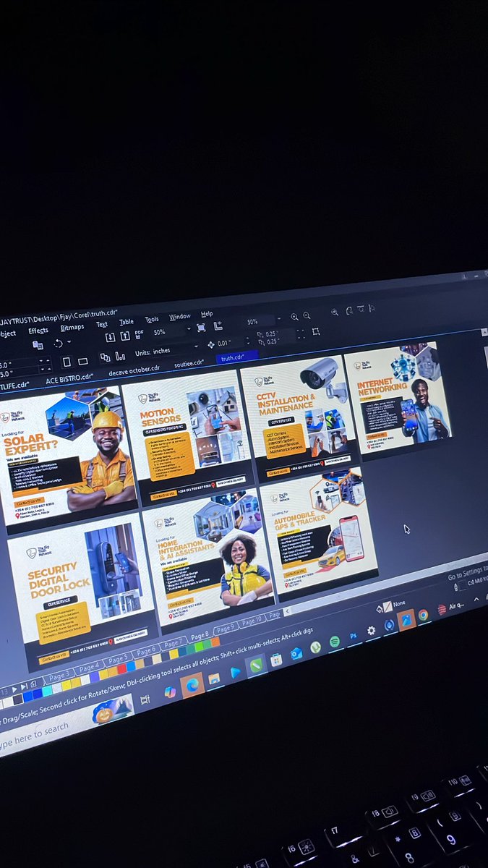Open Google Chrome from the taskbar
The image size is (488, 868).
point(423,615)
